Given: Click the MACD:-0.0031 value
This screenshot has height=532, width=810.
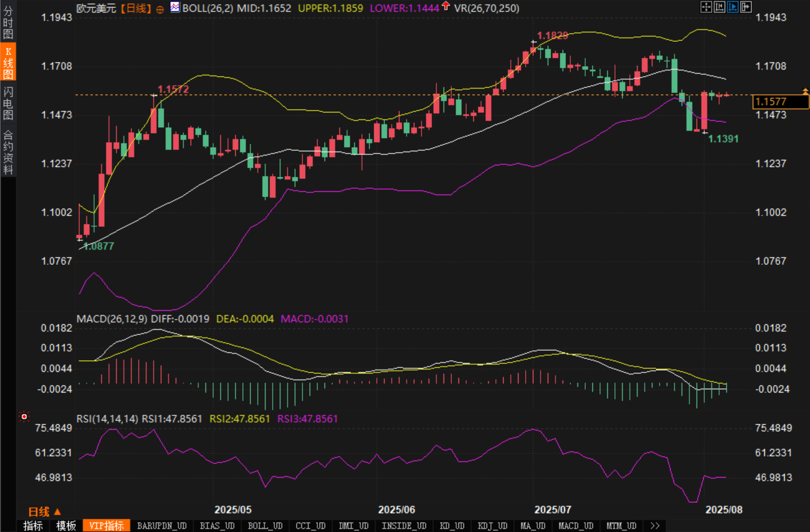Looking at the screenshot, I should [x=315, y=319].
